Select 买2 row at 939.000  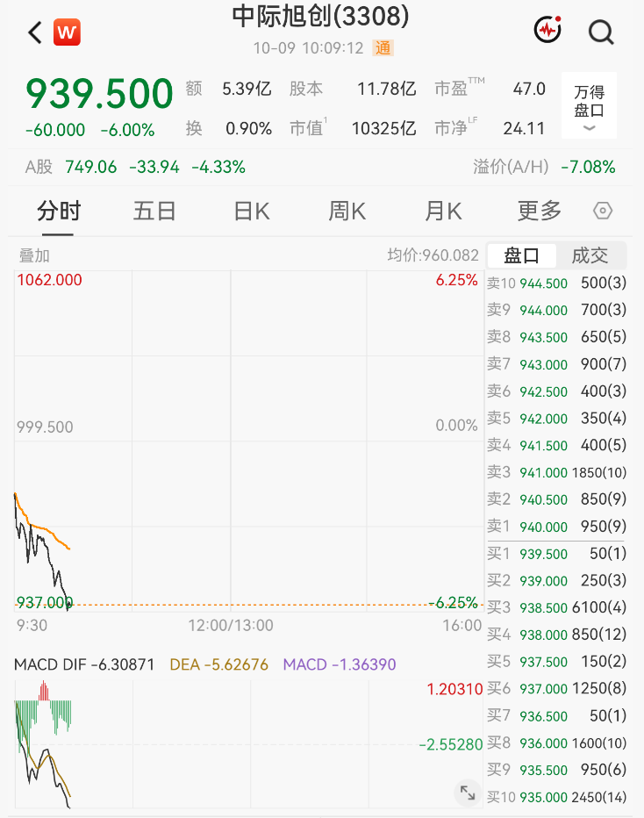point(556,581)
